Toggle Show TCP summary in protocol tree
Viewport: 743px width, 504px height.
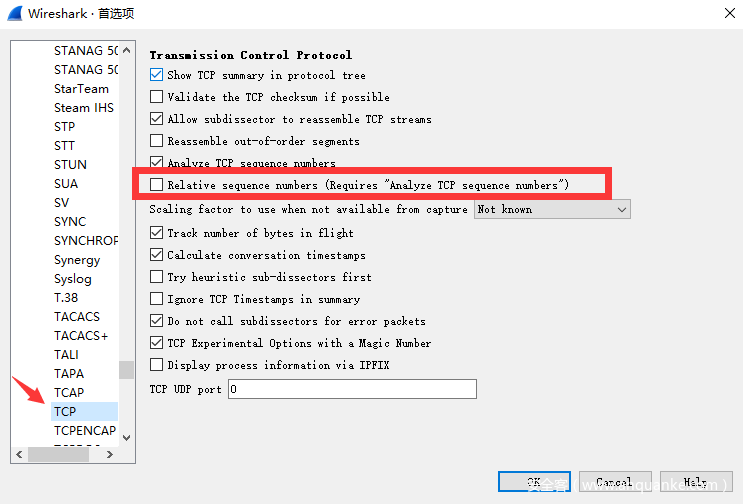156,75
